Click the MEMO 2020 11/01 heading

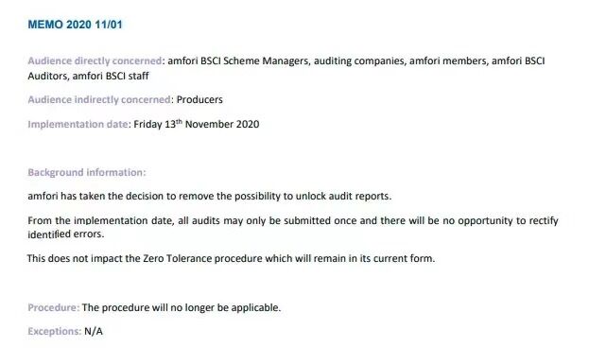click(75, 25)
